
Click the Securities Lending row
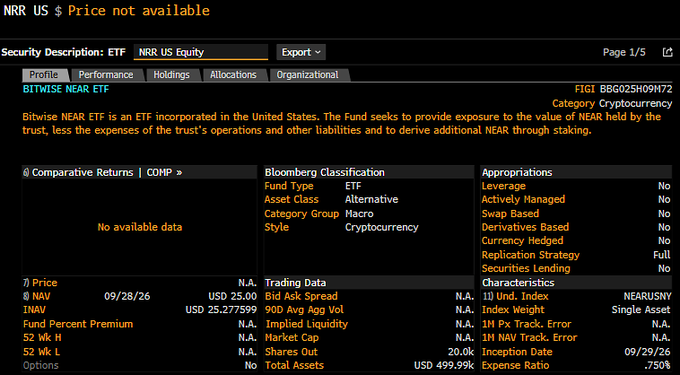(x=576, y=269)
